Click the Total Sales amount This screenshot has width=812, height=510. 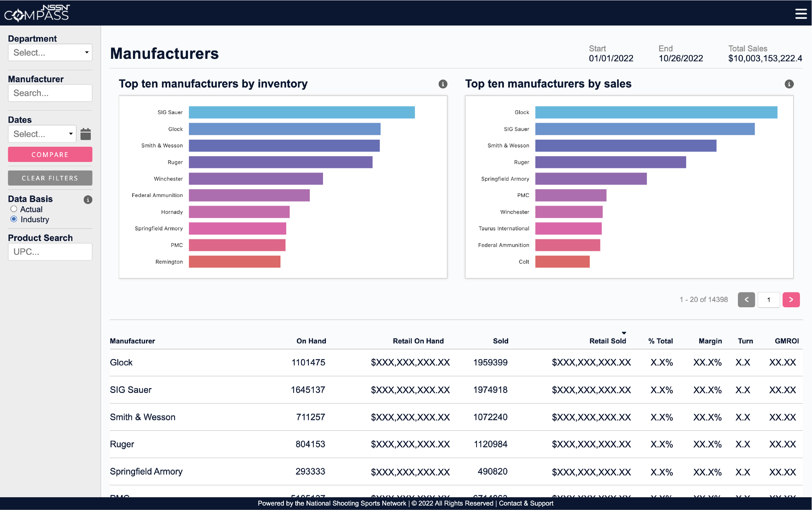pos(765,58)
